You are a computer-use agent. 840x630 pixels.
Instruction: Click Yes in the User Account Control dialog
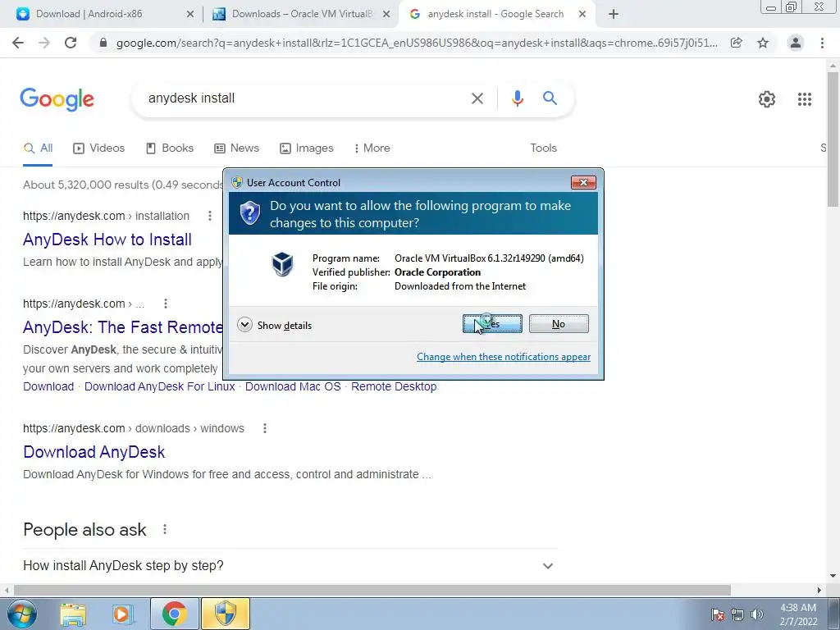click(x=492, y=323)
